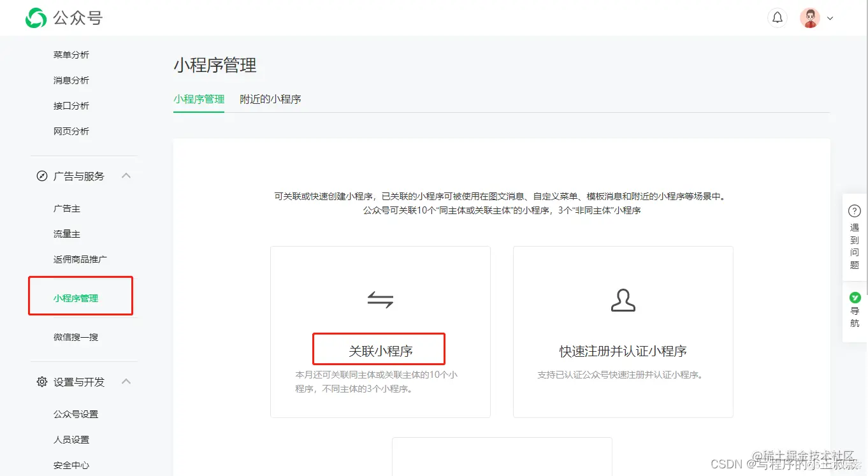Switch to the 附近的小程序 tab
Viewport: 868px width, 476px height.
point(270,99)
